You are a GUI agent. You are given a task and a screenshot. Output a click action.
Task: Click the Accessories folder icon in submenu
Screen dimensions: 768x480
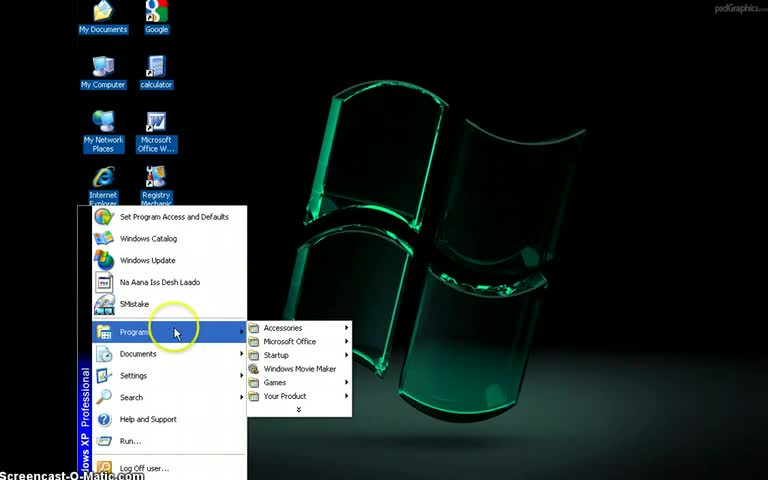coord(254,328)
